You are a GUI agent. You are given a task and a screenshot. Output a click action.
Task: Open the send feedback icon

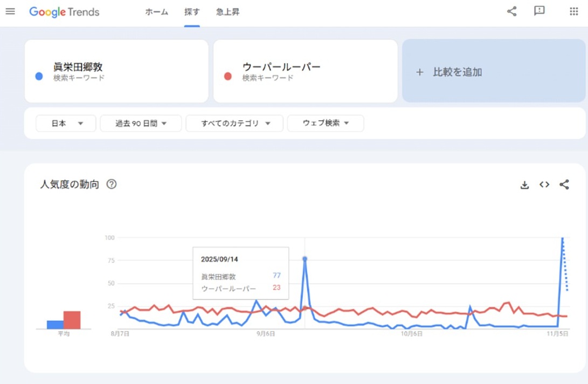(x=539, y=11)
